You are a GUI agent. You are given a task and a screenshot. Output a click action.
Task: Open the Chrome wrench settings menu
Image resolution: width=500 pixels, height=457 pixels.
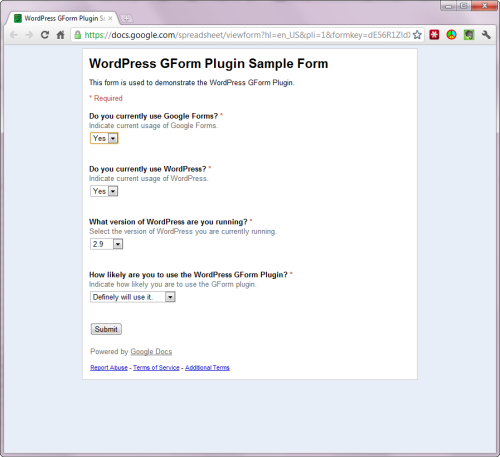click(x=486, y=35)
